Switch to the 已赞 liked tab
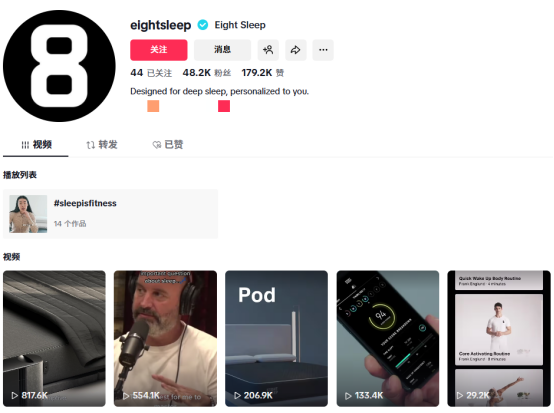This screenshot has height=413, width=554. [x=168, y=145]
